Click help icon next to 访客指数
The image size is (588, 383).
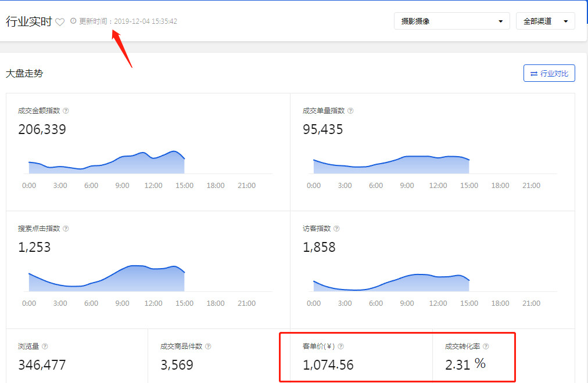click(x=336, y=229)
